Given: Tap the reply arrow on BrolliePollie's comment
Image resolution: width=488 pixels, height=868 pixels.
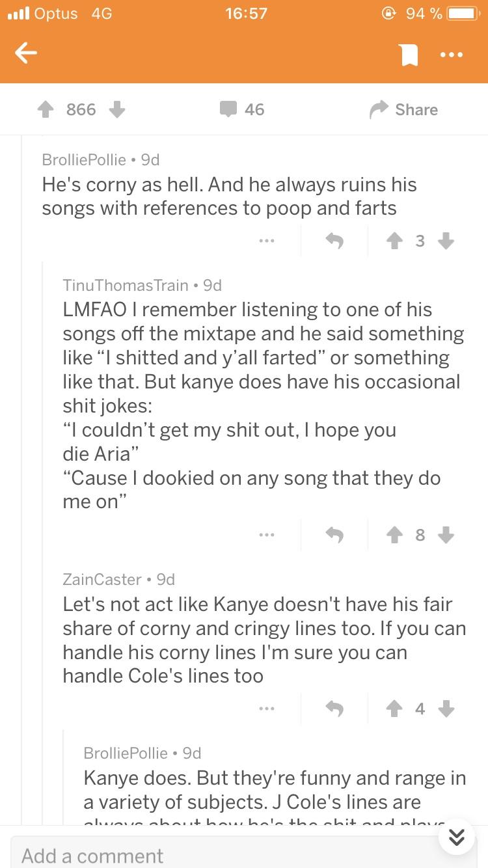Looking at the screenshot, I should point(336,241).
